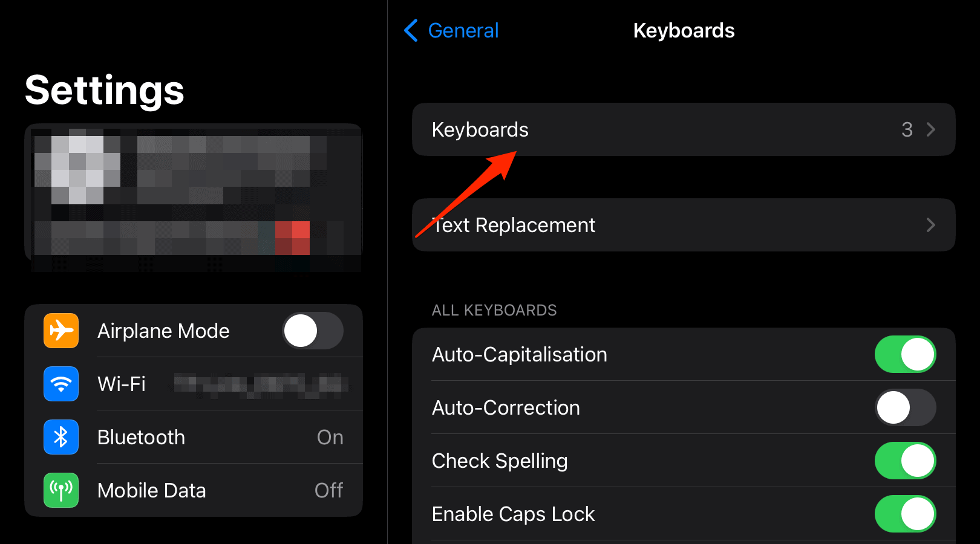Disable Enable Caps Lock switch
Screen dimensions: 980x544
coord(905,514)
